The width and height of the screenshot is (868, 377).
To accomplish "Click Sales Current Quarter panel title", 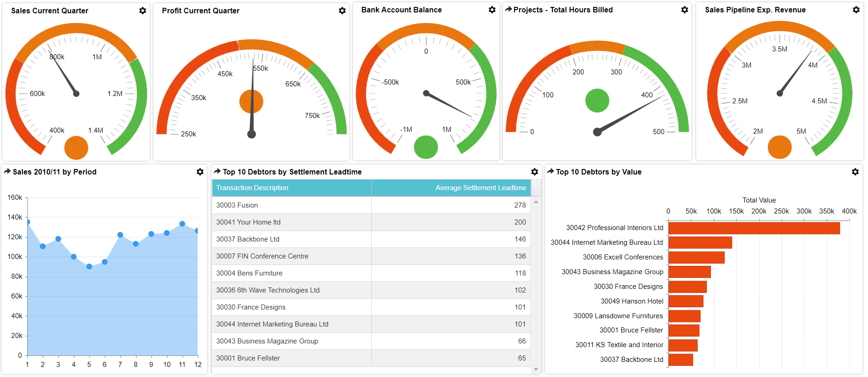I will tap(50, 11).
